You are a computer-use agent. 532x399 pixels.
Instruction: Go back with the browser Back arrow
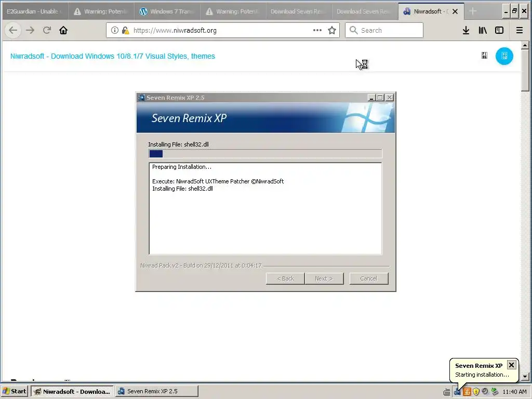point(13,30)
